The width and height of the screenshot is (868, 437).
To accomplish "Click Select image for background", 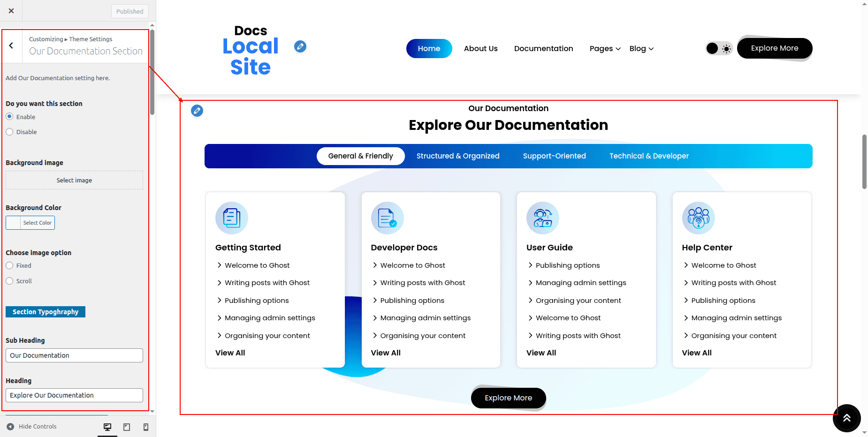I will [x=74, y=180].
